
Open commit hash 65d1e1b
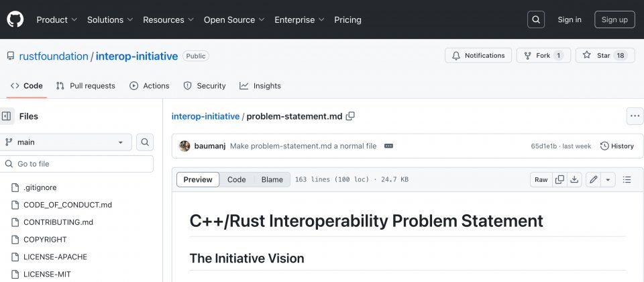(544, 146)
